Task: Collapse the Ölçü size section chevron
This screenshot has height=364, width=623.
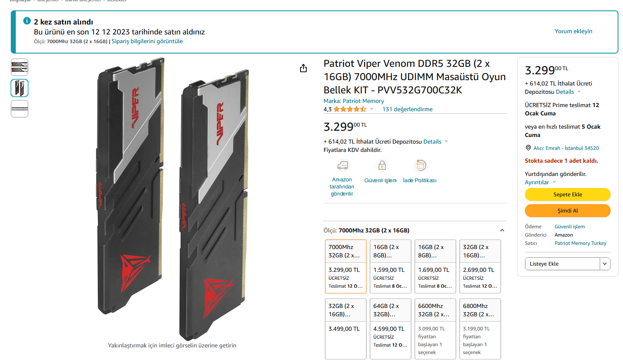Action: pyautogui.click(x=502, y=230)
